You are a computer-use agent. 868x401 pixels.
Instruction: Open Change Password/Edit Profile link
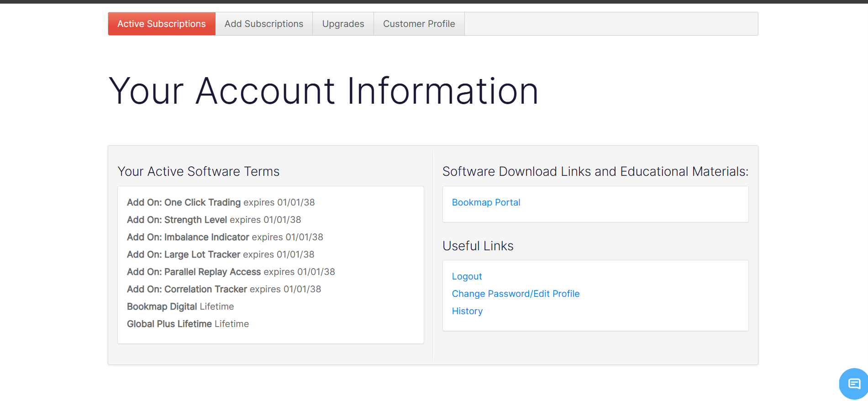click(516, 294)
